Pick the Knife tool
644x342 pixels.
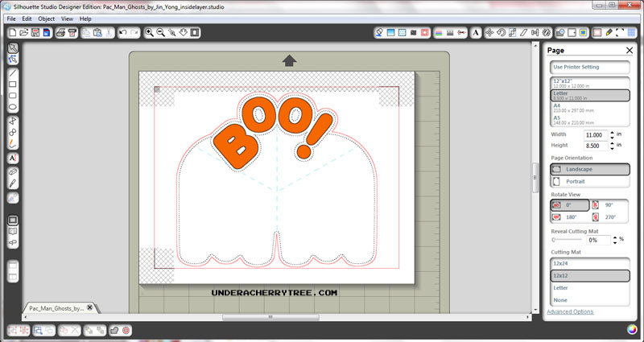[13, 183]
